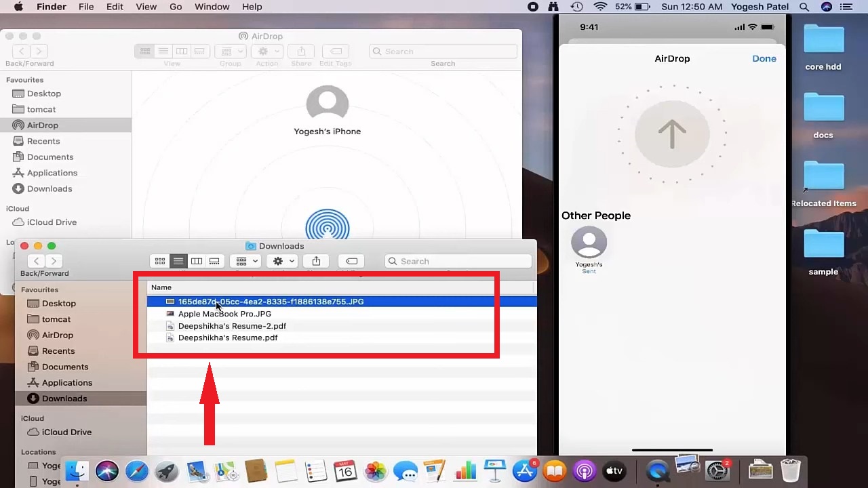Viewport: 868px width, 488px height.
Task: Open Trash in the Dock
Action: click(791, 470)
